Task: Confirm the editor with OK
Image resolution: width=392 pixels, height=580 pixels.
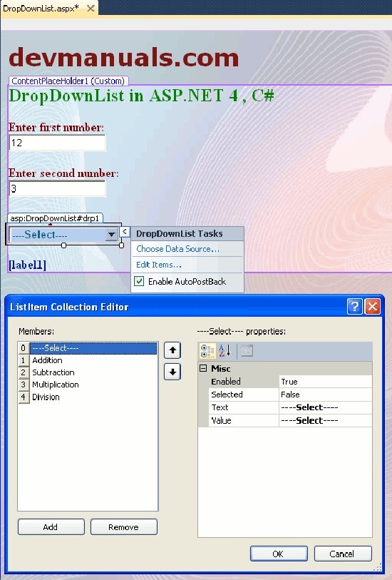Action: (279, 554)
